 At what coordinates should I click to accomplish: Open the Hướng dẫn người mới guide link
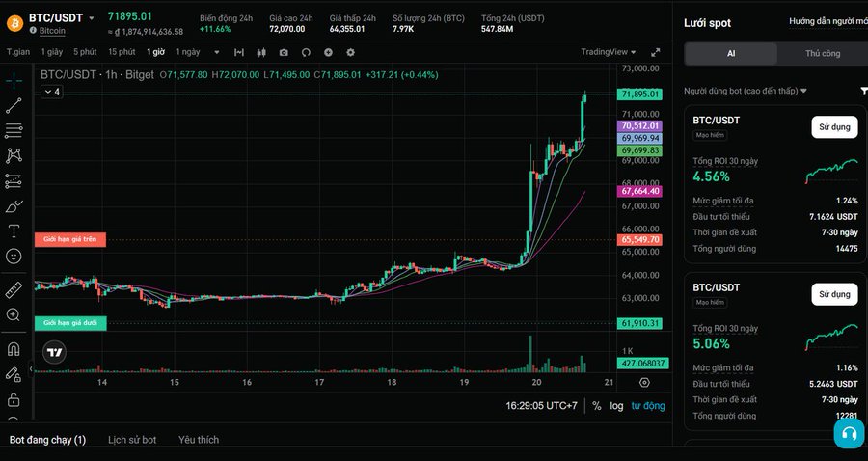click(x=828, y=21)
